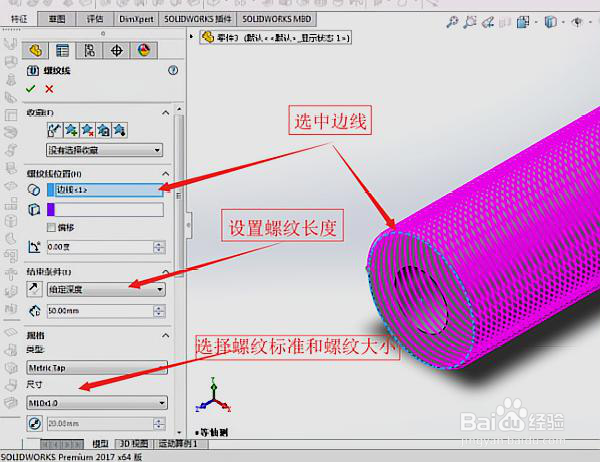This screenshot has height=462, width=600.
Task: Switch to the 评估 evaluate tab
Action: point(95,19)
